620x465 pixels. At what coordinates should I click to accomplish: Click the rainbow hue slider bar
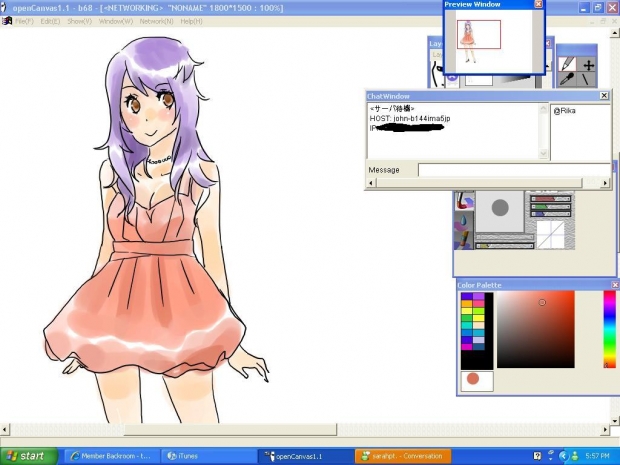point(609,329)
